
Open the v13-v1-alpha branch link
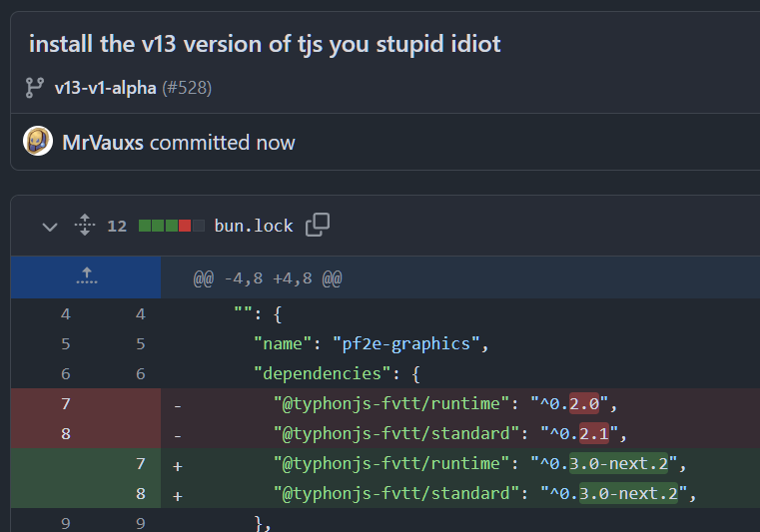pyautogui.click(x=105, y=88)
